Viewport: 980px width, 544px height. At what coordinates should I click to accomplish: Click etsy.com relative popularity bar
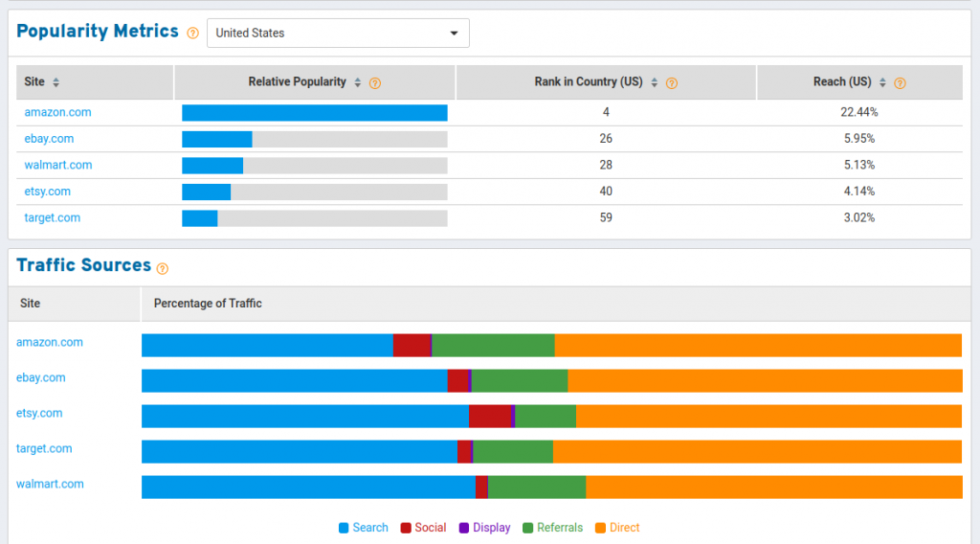point(207,192)
